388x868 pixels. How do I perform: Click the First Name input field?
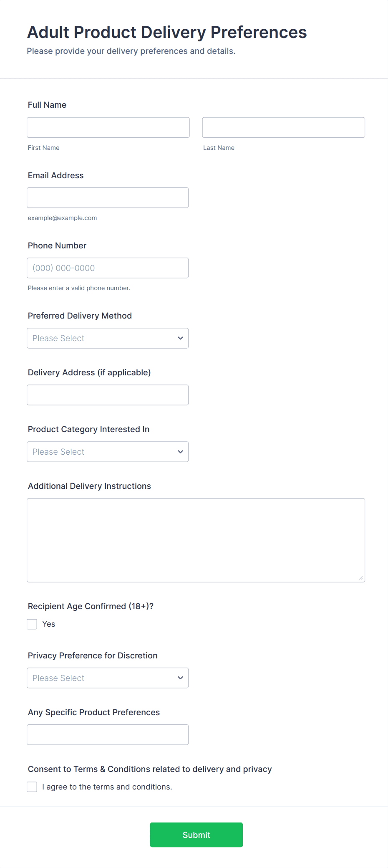tap(108, 127)
